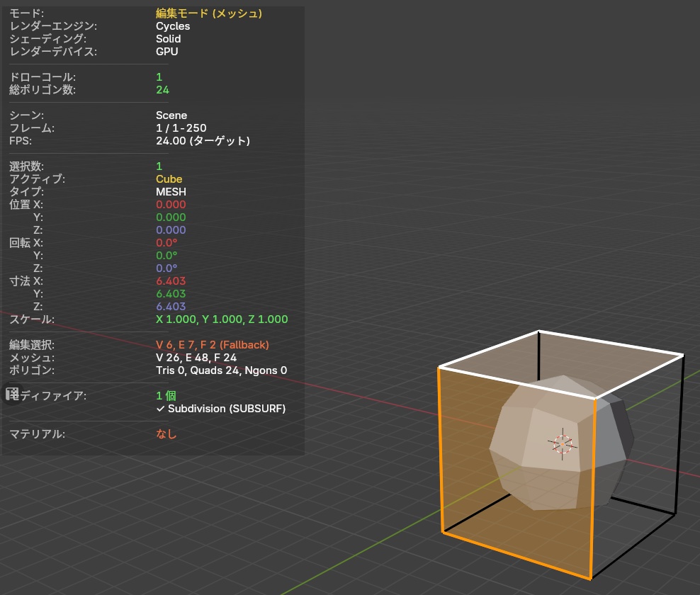Click the FPS value 24.00 (ターゲット)
Viewport: 700px width, 595px height.
coord(203,141)
